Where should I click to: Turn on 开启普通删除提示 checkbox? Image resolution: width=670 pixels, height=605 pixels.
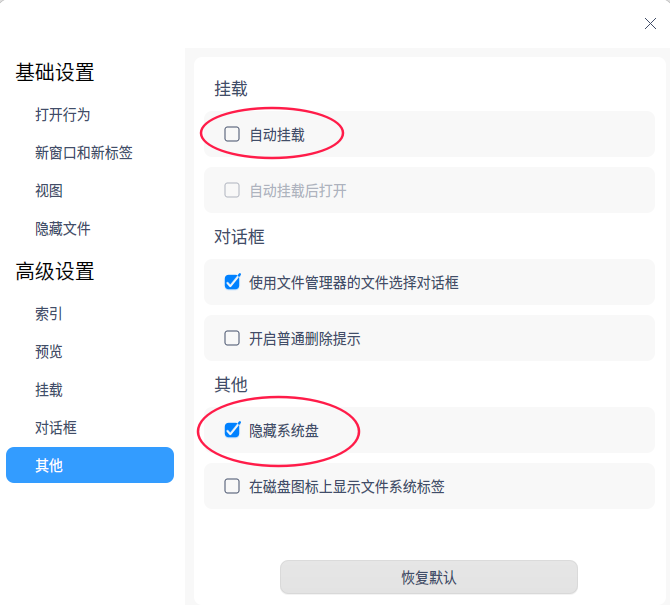click(232, 338)
